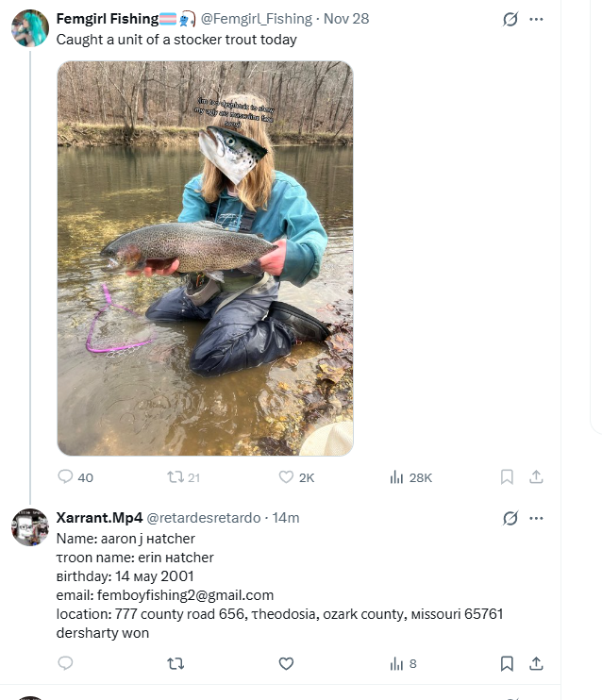Like the trout post with 2K likes
The width and height of the screenshot is (602, 700).
pyautogui.click(x=287, y=477)
